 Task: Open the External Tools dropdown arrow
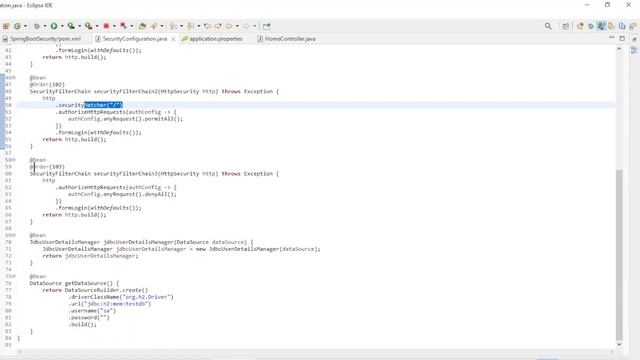point(97,26)
